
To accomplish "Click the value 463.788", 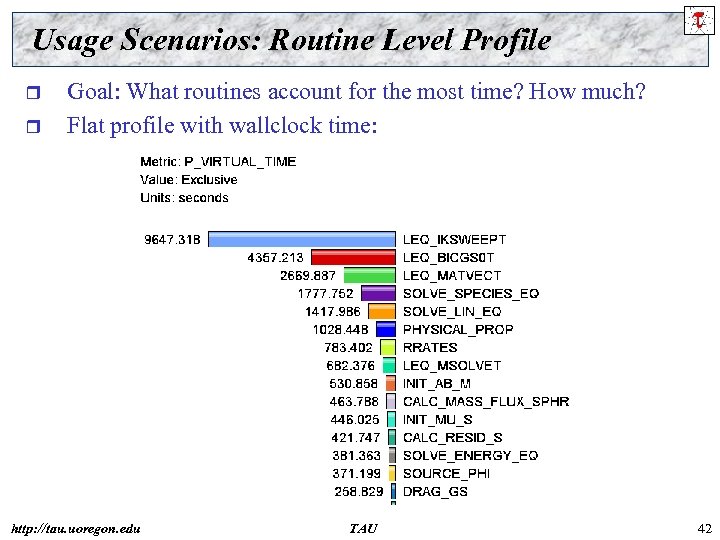I will click(354, 402).
